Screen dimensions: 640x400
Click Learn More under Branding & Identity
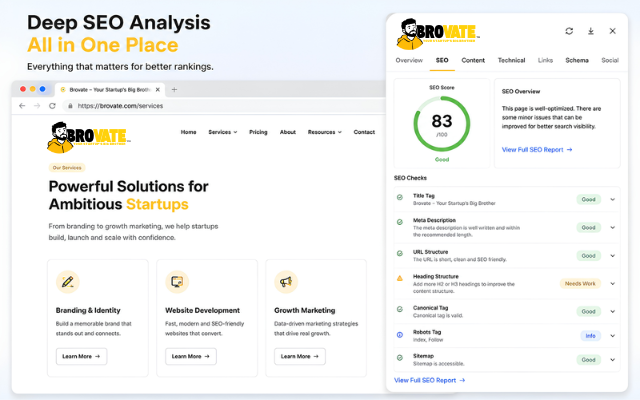(81, 356)
